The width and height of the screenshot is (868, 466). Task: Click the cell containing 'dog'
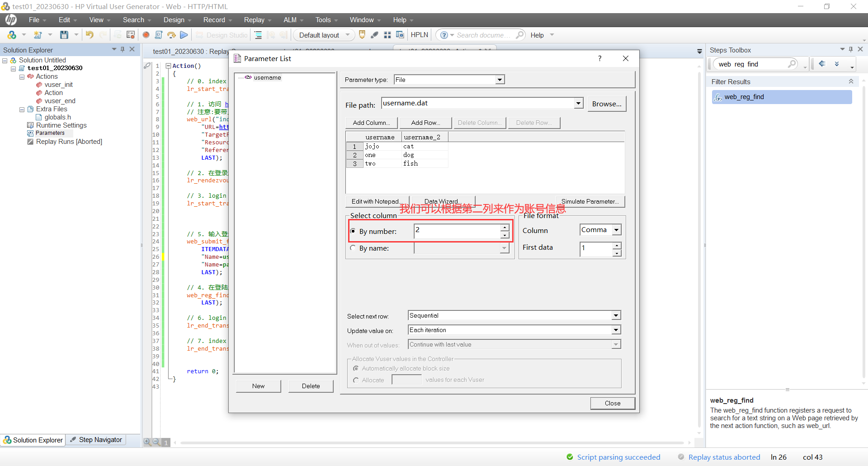click(x=425, y=155)
